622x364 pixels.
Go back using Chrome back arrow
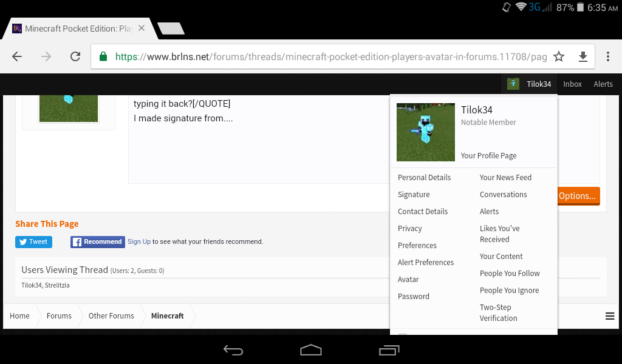tap(17, 56)
